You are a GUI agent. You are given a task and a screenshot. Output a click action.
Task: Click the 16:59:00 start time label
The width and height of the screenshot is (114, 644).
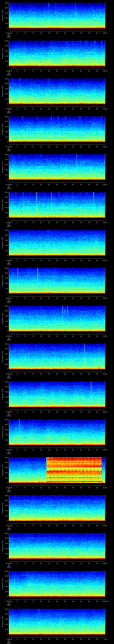tap(9, 601)
